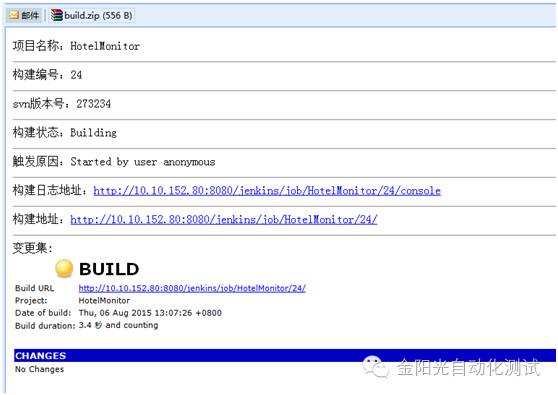Click the 触发原因 label

[38, 162]
